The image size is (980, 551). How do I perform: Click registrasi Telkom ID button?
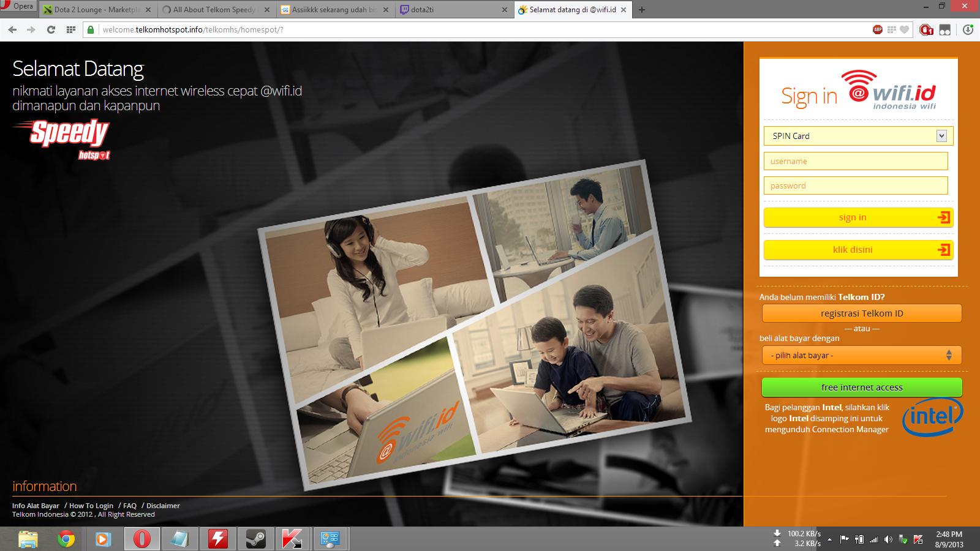[x=862, y=313]
